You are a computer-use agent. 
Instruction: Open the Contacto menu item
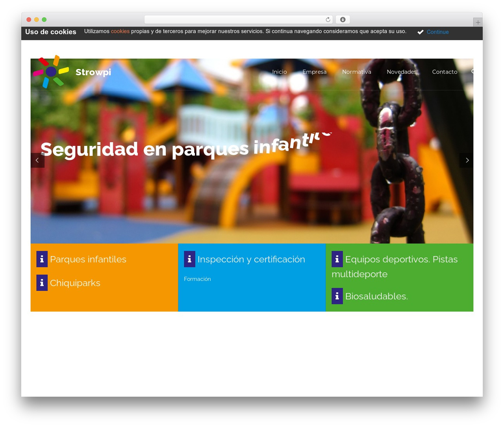[445, 72]
